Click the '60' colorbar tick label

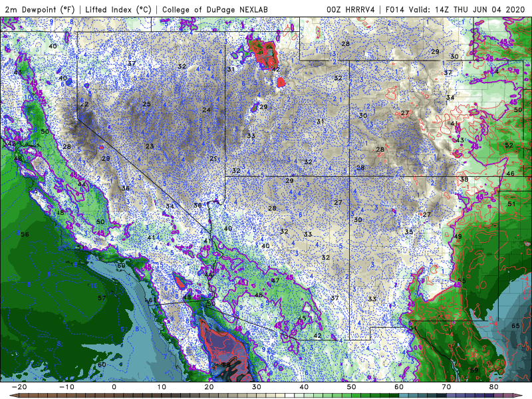point(399,387)
